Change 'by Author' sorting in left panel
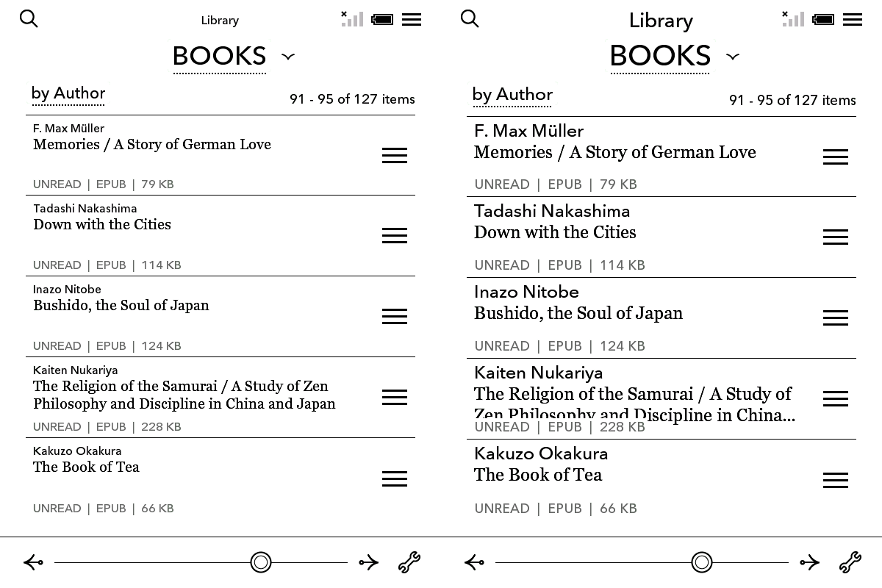Screen dimensions: 882x588 click(x=68, y=93)
